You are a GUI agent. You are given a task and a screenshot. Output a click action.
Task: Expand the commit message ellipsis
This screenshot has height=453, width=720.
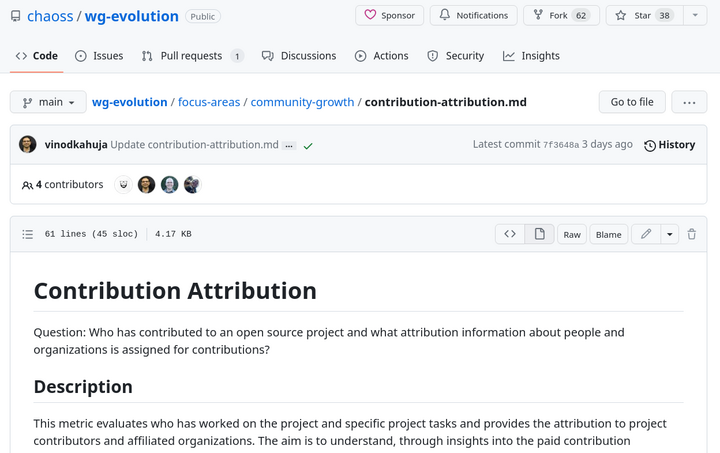(289, 146)
